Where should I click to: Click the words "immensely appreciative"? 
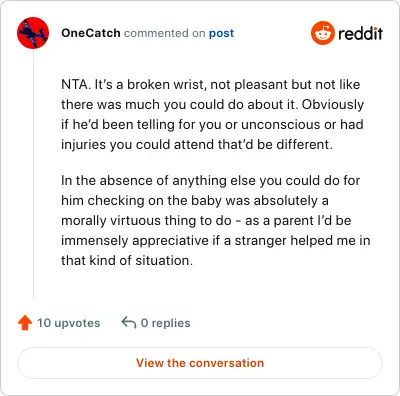(135, 240)
